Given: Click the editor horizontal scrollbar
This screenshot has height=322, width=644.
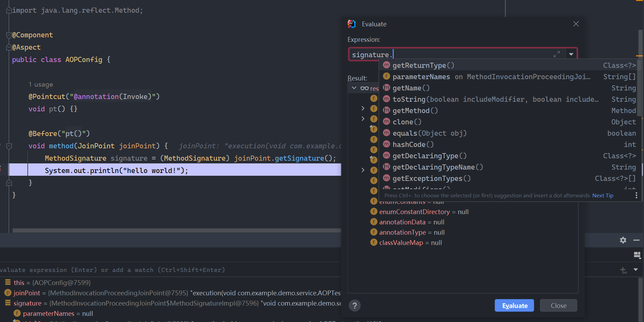Looking at the screenshot, I should coord(177,231).
